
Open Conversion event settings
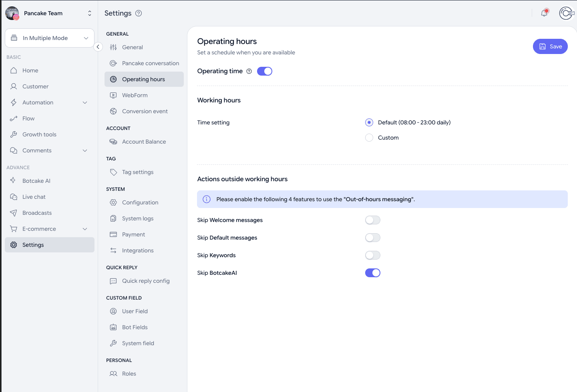pyautogui.click(x=144, y=111)
